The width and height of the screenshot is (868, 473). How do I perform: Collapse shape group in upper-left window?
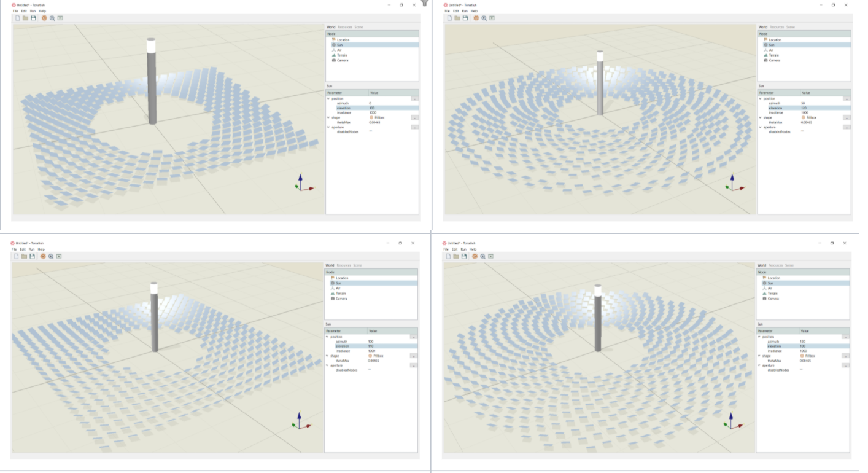tap(328, 117)
